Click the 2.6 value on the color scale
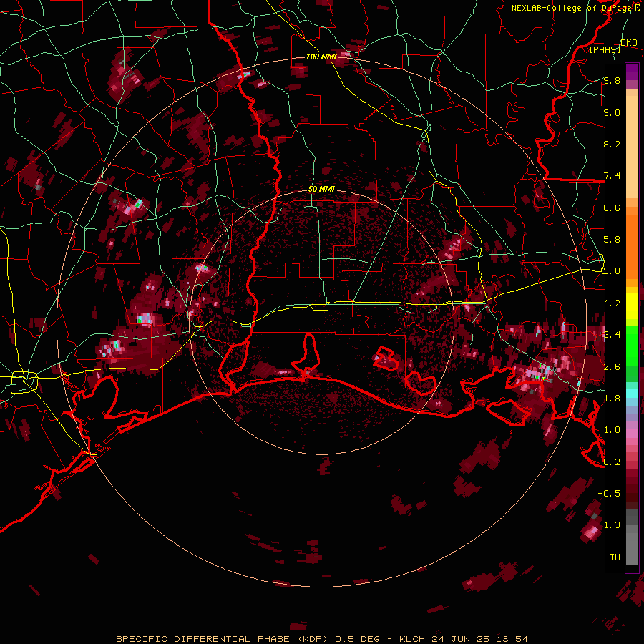This screenshot has height=644, width=644. 612,367
